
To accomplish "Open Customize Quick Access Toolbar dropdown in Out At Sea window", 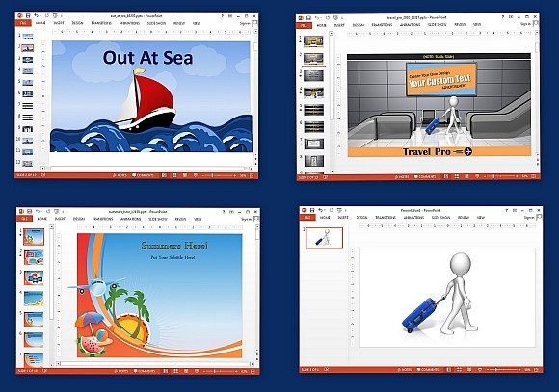I will click(61, 16).
